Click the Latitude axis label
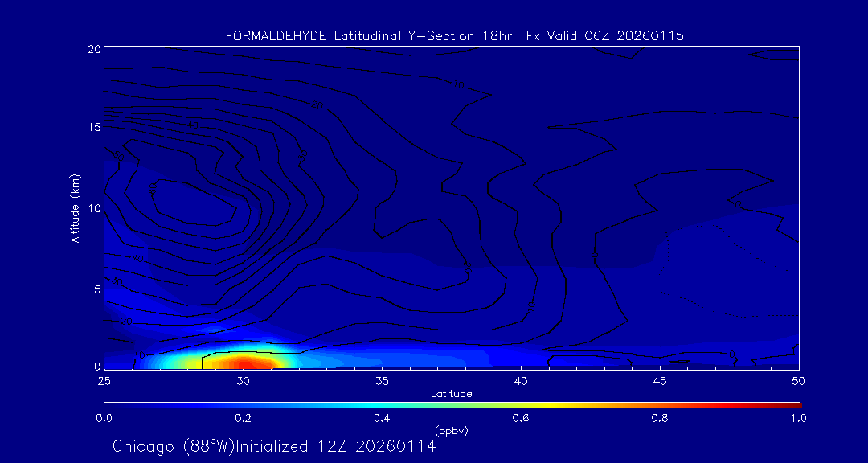 pyautogui.click(x=451, y=393)
